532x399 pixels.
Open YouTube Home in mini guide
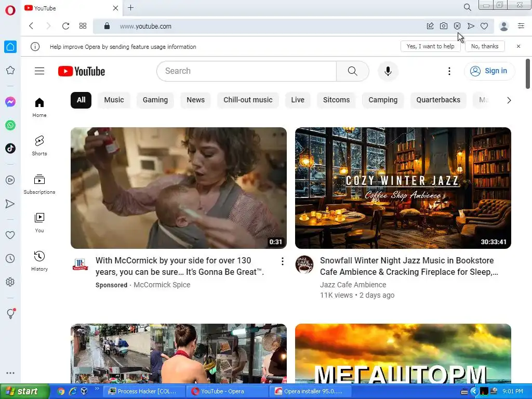[x=39, y=108]
